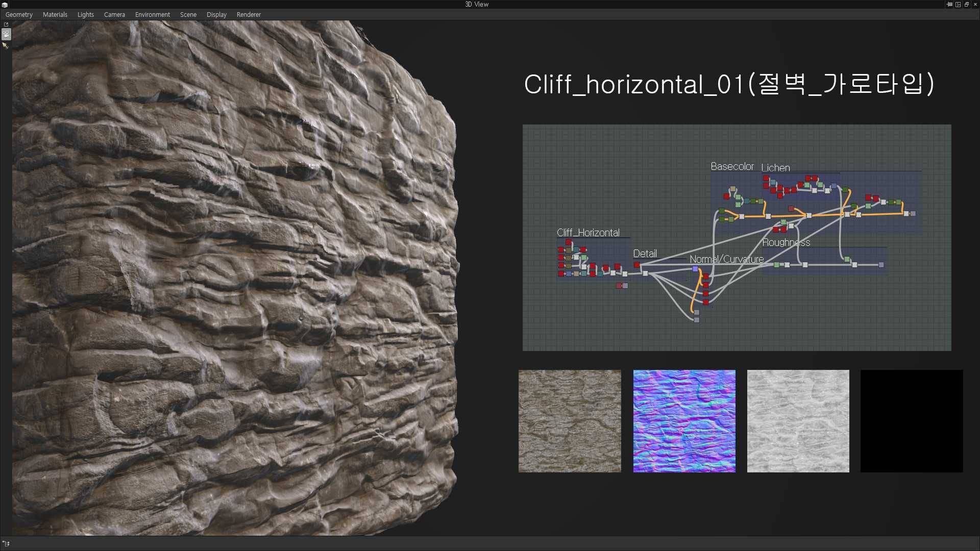The height and width of the screenshot is (551, 980).
Task: Expand the Lights menu
Action: 85,15
